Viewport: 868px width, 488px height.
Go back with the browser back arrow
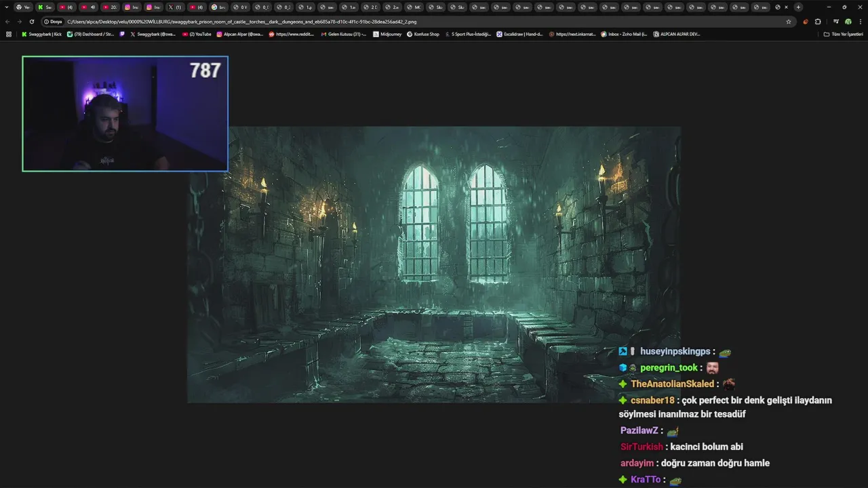click(7, 22)
